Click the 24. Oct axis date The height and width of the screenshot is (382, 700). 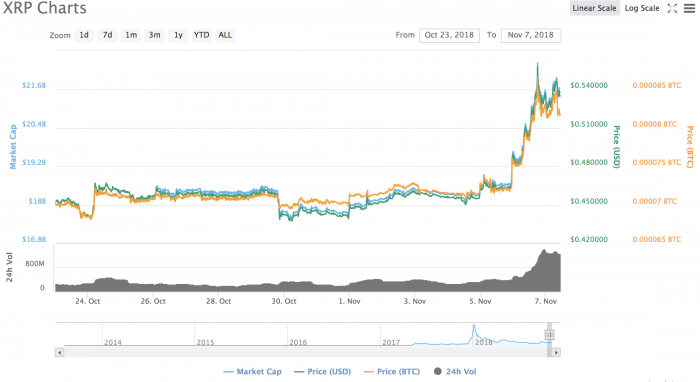(88, 301)
